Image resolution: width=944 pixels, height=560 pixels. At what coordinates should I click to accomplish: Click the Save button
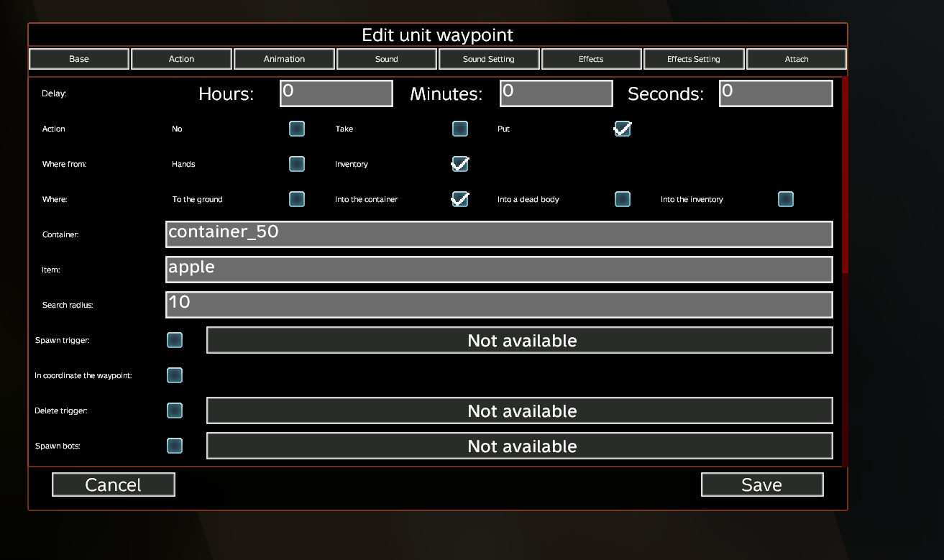(761, 485)
